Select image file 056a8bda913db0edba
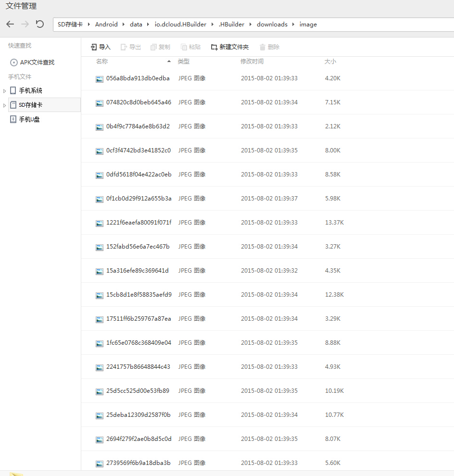The image size is (454, 476). tap(138, 78)
